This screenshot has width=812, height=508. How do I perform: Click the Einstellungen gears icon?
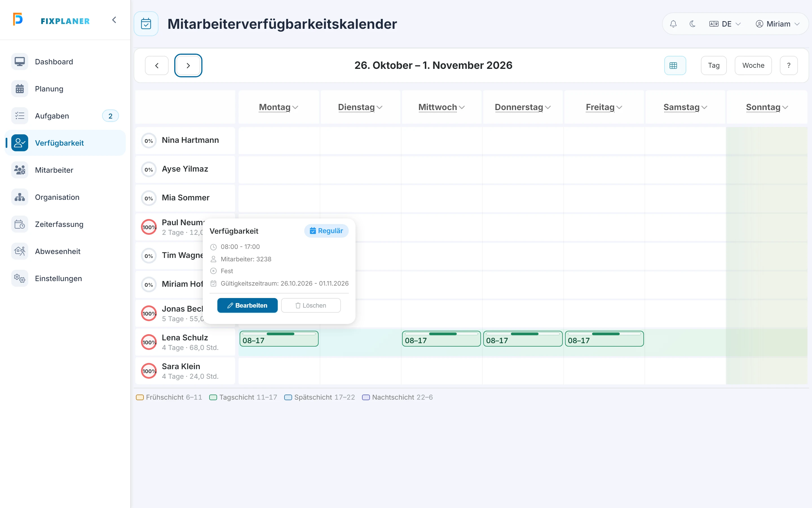[20, 279]
